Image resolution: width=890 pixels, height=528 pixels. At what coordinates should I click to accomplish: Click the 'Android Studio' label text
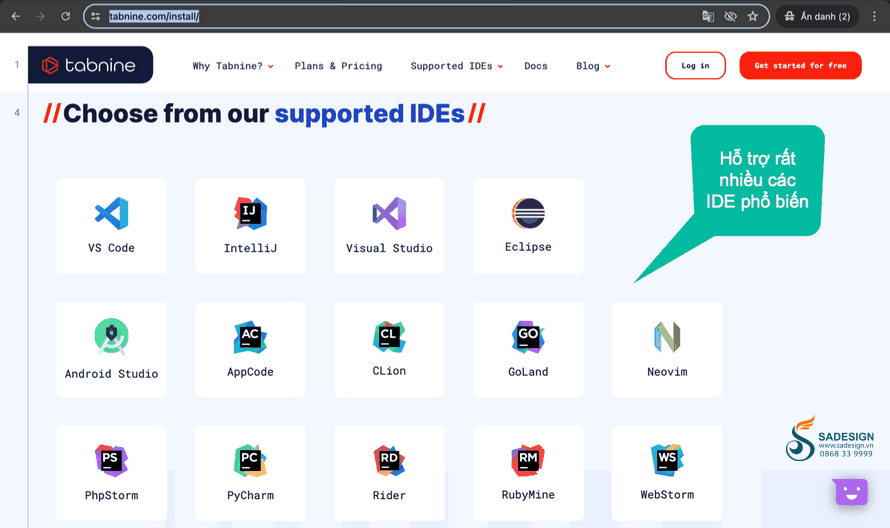(111, 374)
